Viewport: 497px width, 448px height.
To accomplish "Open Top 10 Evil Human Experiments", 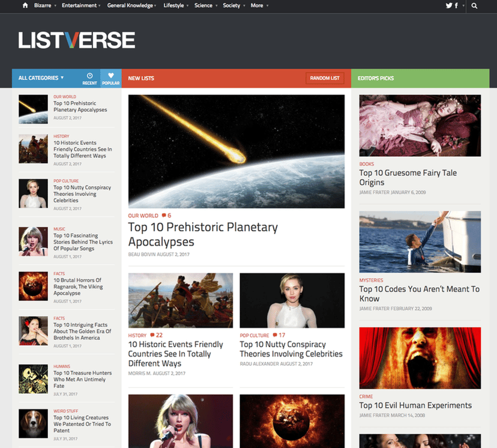I will click(415, 405).
